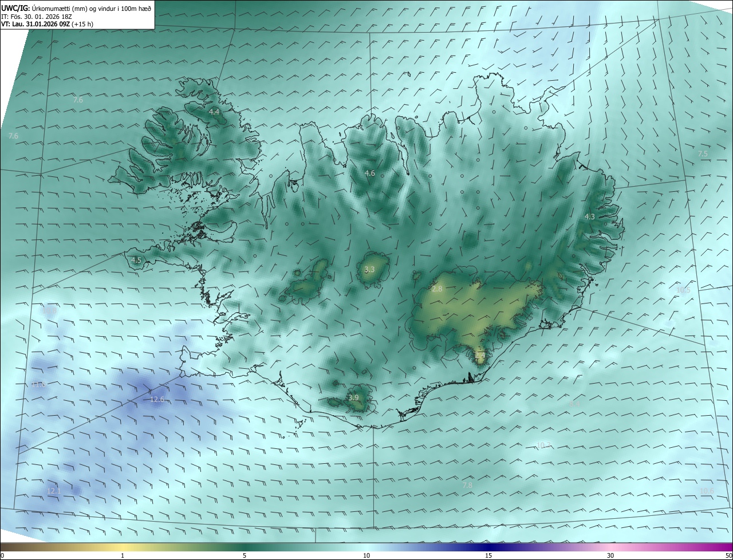Viewport: 733px width, 560px height.
Task: Click the title "Úrkomumætti (mm) og vindur í 100m hæð"
Action: tap(92, 8)
